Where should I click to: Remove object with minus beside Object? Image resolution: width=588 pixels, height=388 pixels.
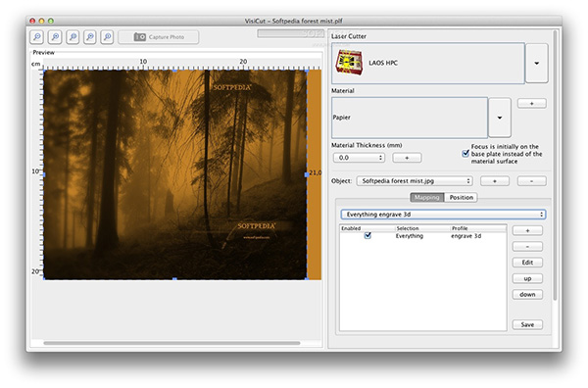click(x=532, y=181)
